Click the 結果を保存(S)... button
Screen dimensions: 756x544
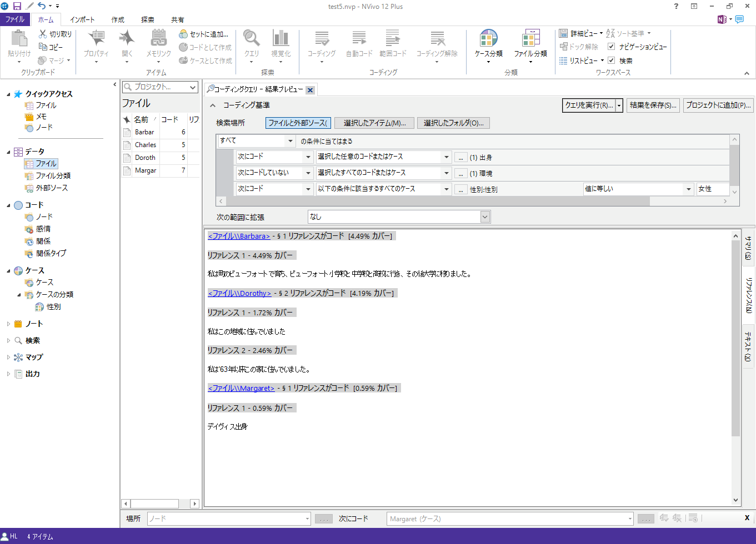653,105
